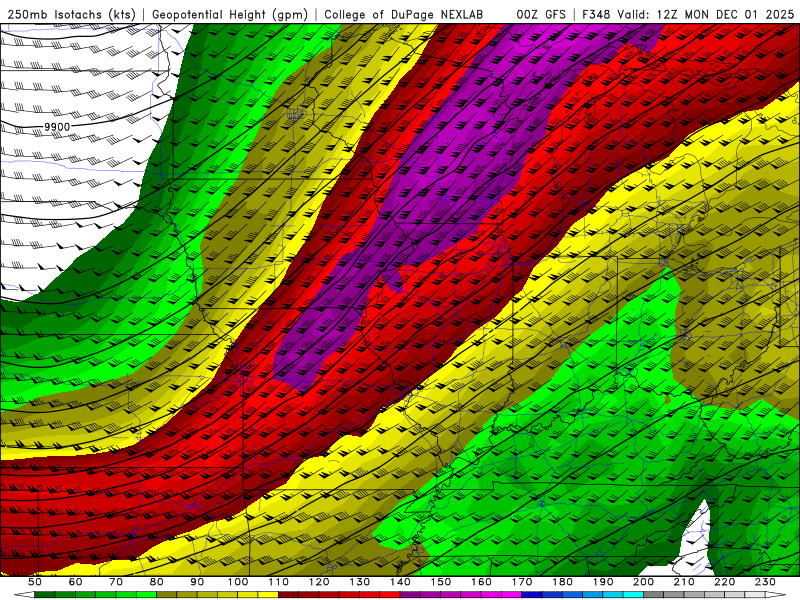Click the 210 label on color scale
This screenshot has height=600, width=800.
(684, 582)
